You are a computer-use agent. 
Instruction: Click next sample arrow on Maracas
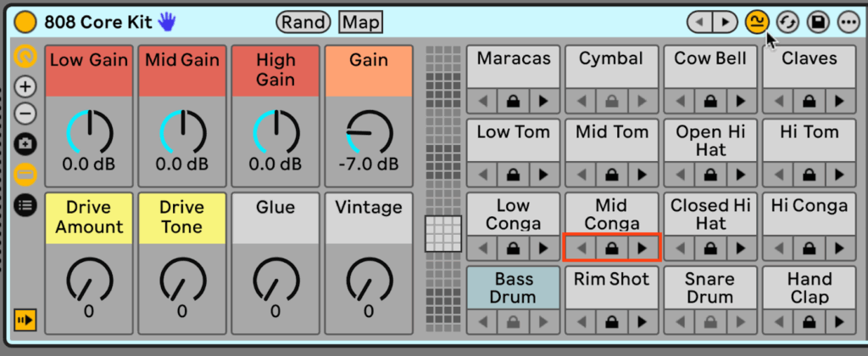(543, 102)
